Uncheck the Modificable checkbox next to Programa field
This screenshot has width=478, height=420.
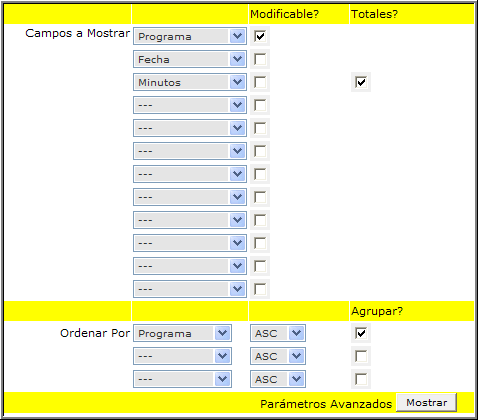click(260, 36)
